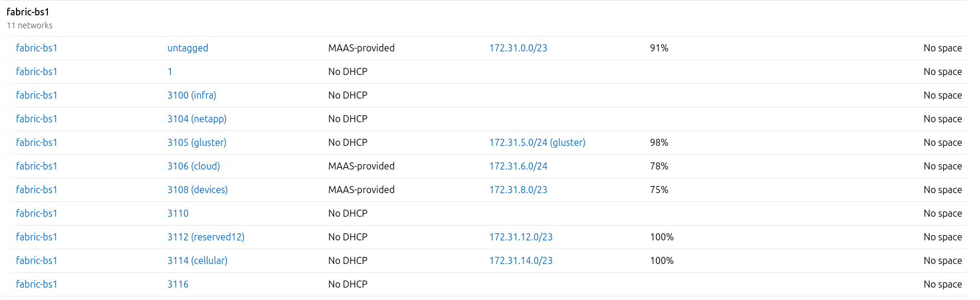Open the untagged VLAN link
The image size is (980, 300).
click(x=187, y=48)
